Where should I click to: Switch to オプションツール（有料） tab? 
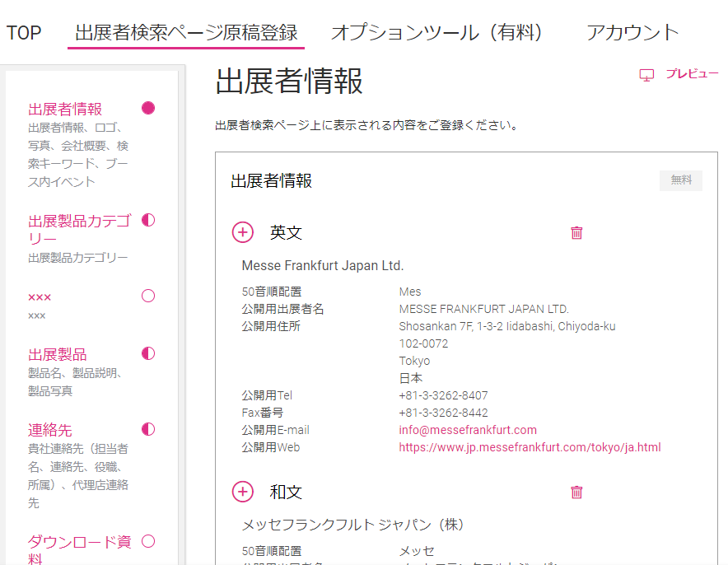436,33
